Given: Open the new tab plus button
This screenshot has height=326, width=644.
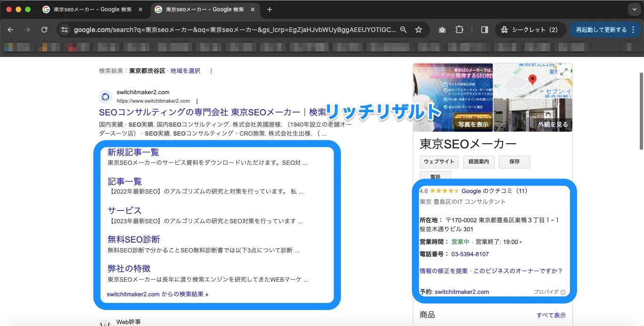Looking at the screenshot, I should pos(270,9).
